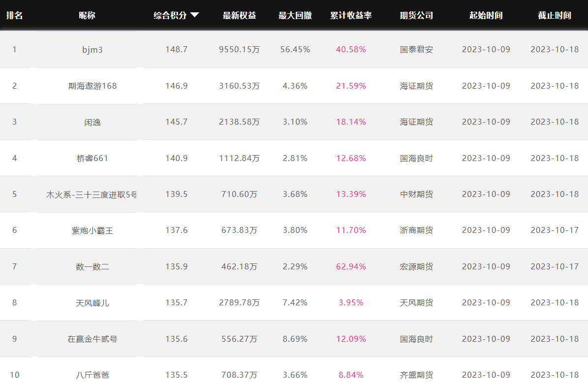Screen dimensions: 588x391
Task: Select company 宏源期货
Action: [416, 267]
